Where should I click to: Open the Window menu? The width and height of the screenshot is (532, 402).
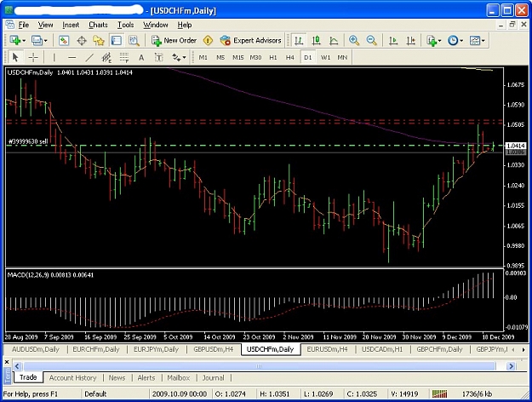tap(156, 25)
